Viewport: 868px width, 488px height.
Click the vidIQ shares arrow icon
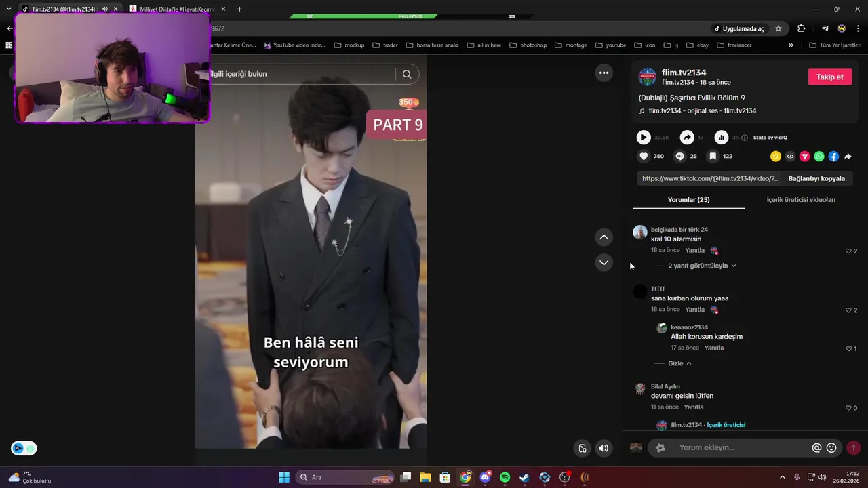tap(687, 138)
